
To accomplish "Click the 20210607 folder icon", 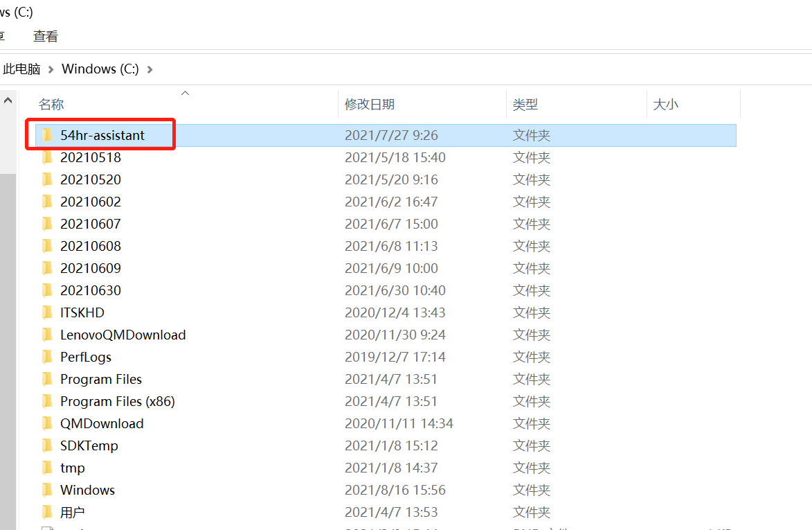I will coord(47,224).
